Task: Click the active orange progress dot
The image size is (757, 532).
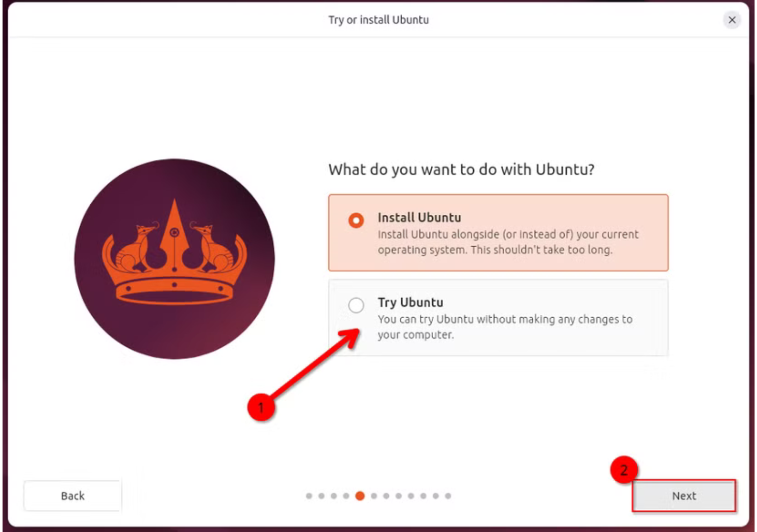Action: [x=360, y=496]
